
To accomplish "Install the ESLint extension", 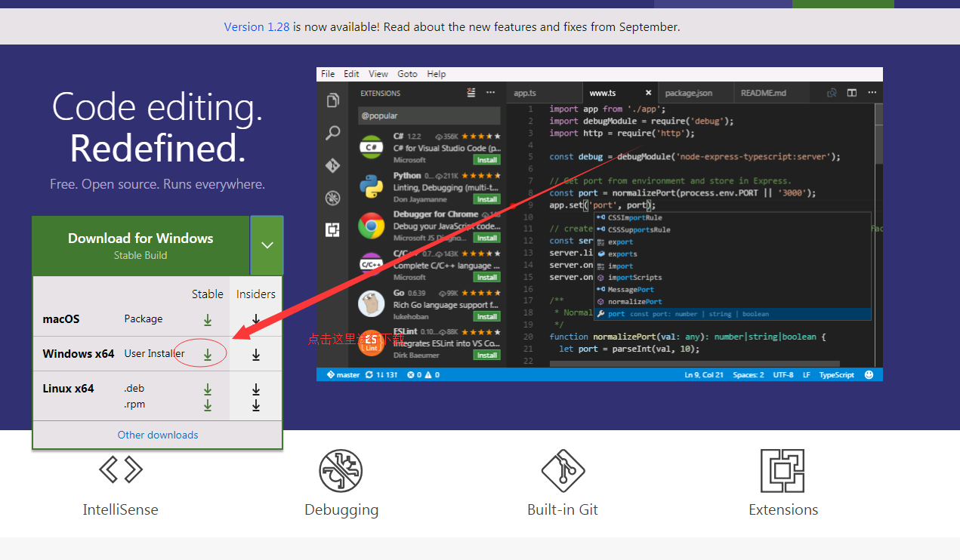I will [x=486, y=355].
